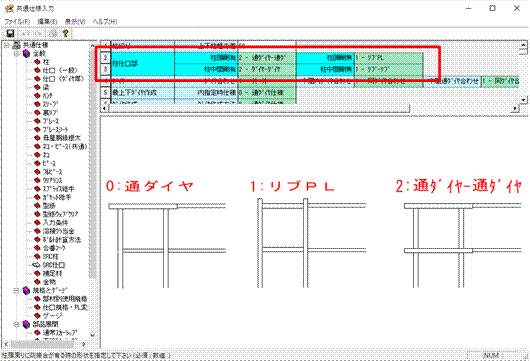Image resolution: width=530 pixels, height=361 pixels.
Task: Open the ファイル(F) menu
Action: tap(17, 21)
